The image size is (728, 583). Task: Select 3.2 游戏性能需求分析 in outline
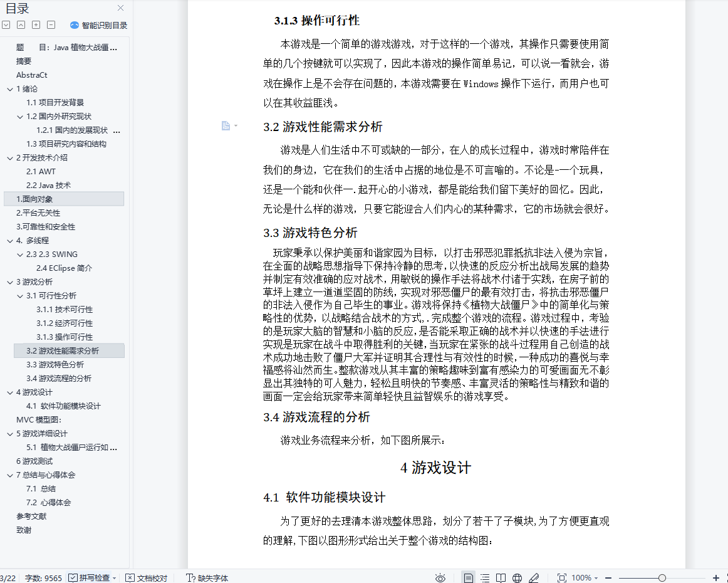coord(63,350)
